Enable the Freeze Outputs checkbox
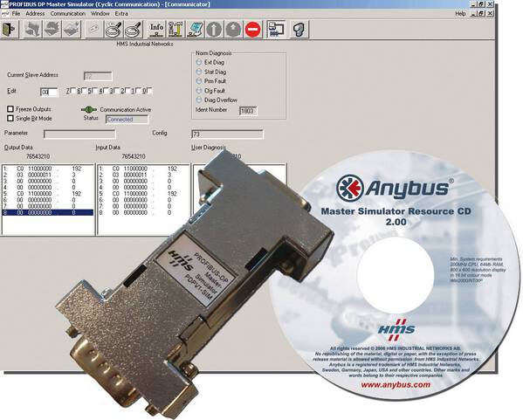The width and height of the screenshot is (523, 420). (10, 109)
